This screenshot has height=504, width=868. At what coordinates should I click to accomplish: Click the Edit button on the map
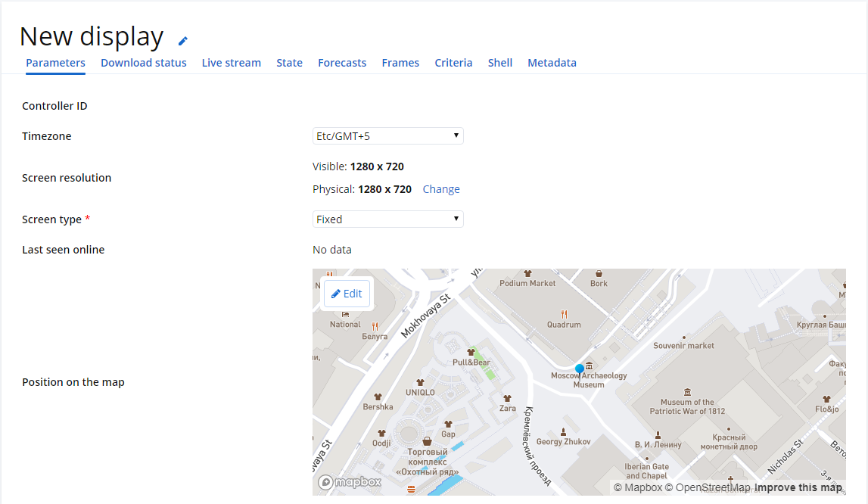(x=347, y=294)
